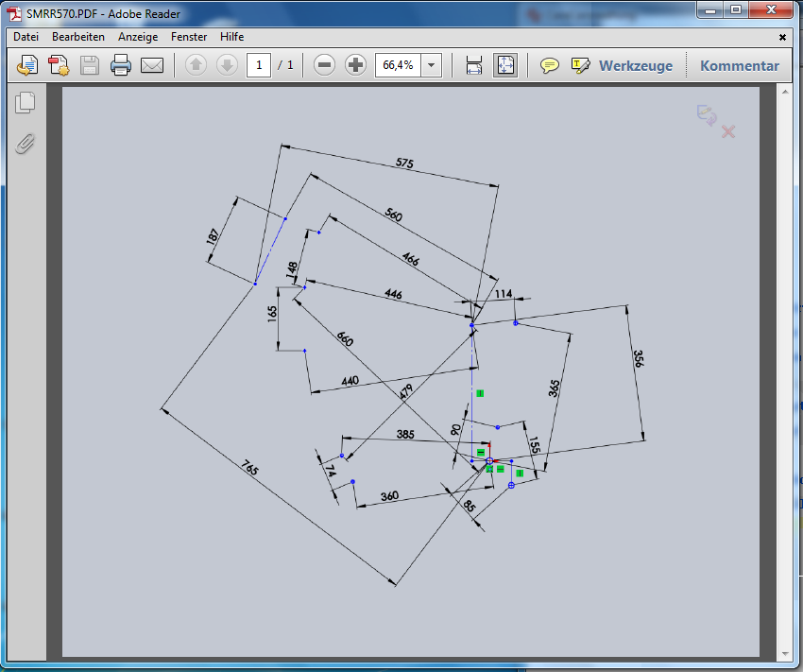Image resolution: width=803 pixels, height=672 pixels.
Task: Zoom out with the minus button
Action: coord(324,65)
